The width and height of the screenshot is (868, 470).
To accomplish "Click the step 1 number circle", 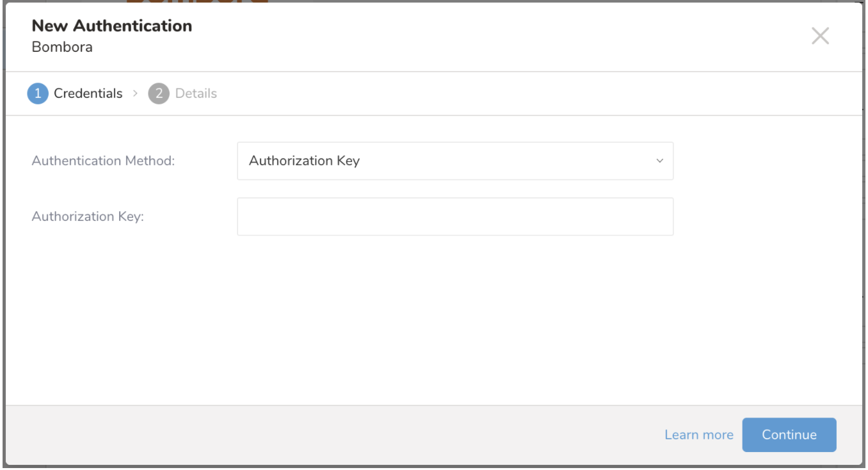I will [38, 93].
